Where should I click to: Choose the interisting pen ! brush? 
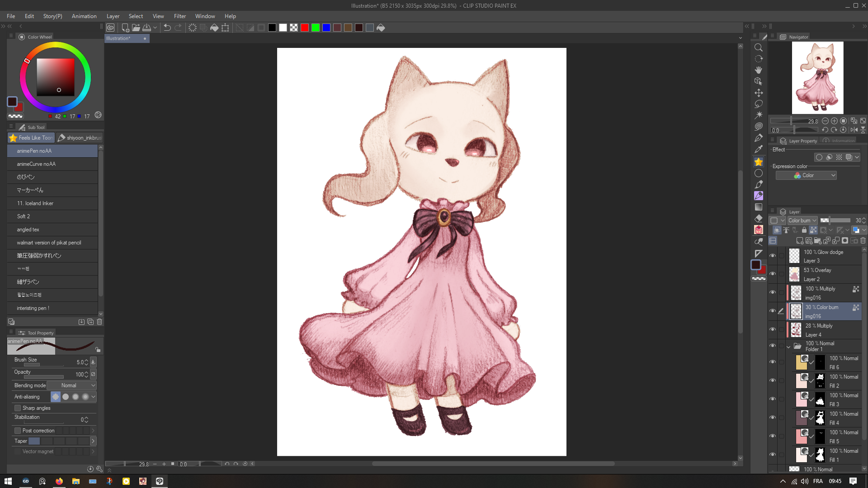click(x=52, y=308)
